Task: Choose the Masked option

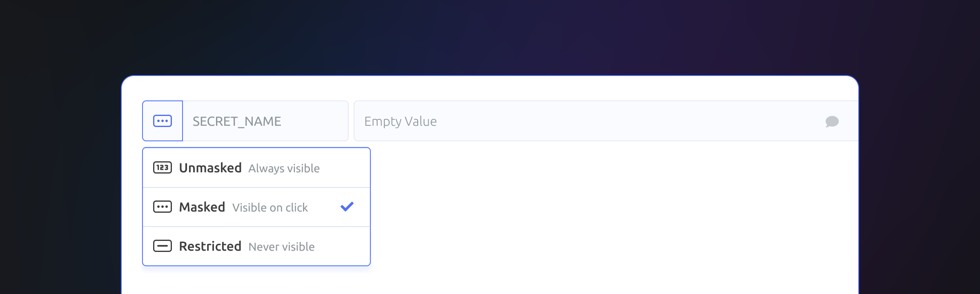Action: 256,207
